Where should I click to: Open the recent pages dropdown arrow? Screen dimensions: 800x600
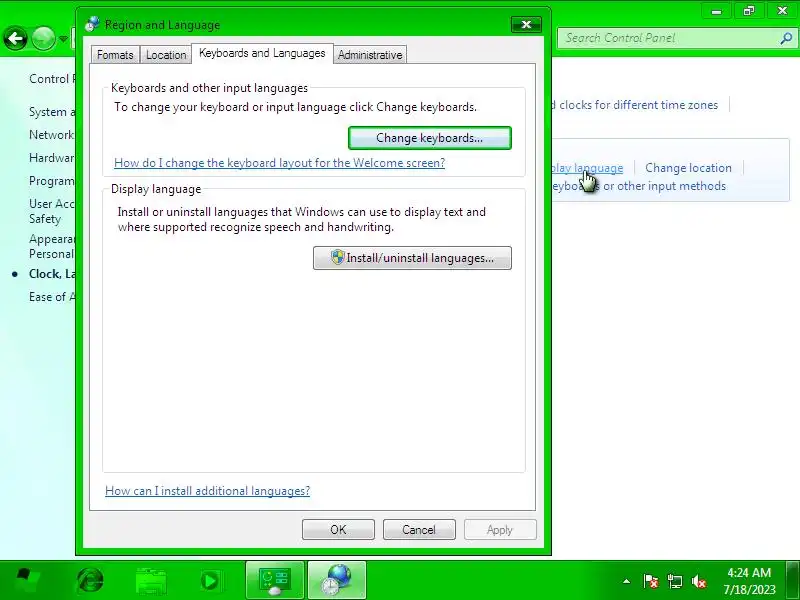coord(63,39)
